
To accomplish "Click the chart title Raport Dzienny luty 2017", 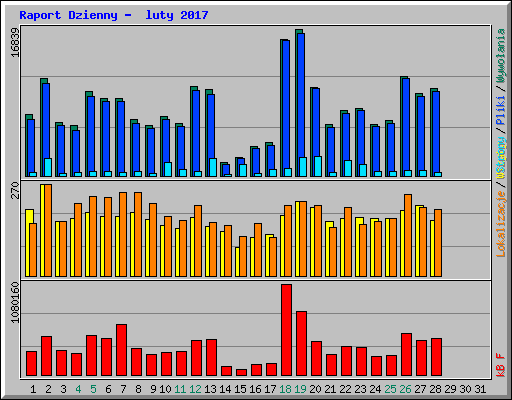I will [114, 15].
